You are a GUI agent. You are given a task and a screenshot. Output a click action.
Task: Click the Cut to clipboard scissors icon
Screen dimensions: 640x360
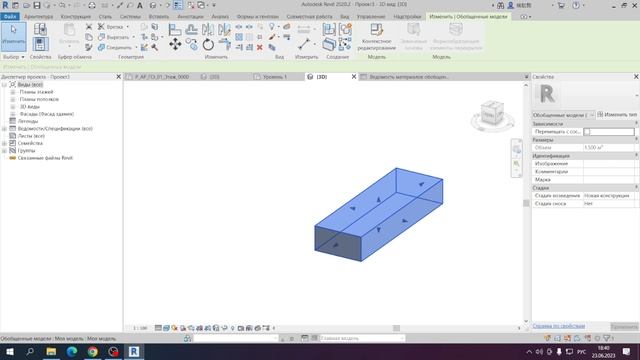pyautogui.click(x=89, y=27)
